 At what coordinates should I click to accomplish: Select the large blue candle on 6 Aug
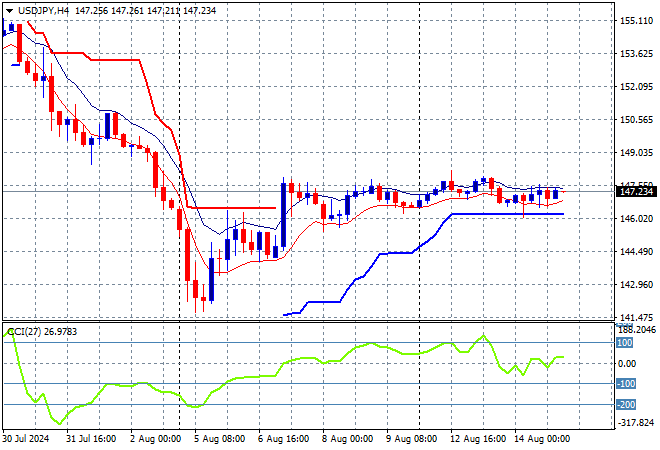tap(284, 215)
